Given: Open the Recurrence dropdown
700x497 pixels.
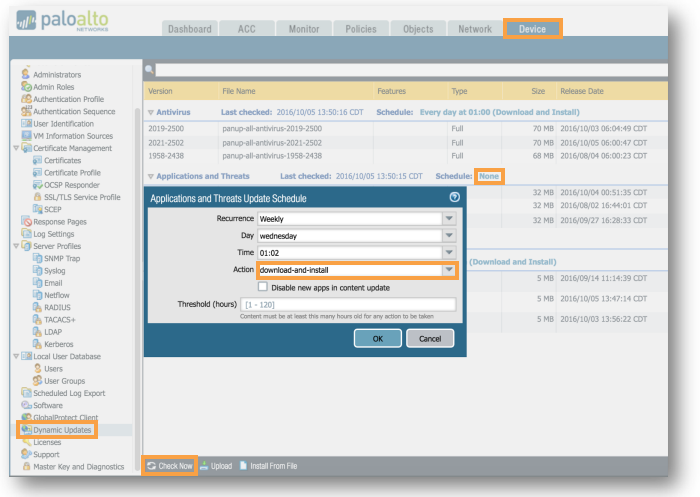Looking at the screenshot, I should click(x=449, y=218).
